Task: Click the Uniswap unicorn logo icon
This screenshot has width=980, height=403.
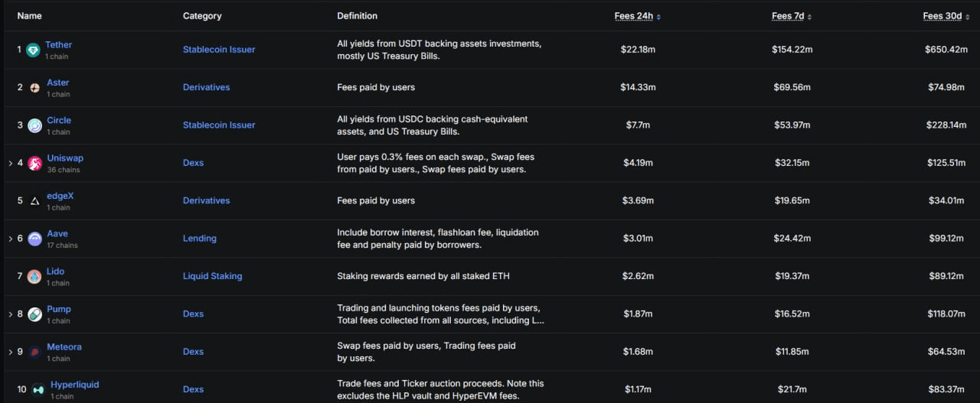Action: click(34, 163)
